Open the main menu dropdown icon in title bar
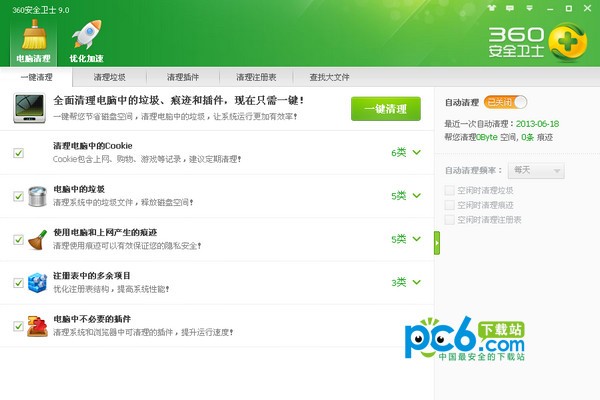Image resolution: width=600 pixels, height=400 pixels. 530,8
